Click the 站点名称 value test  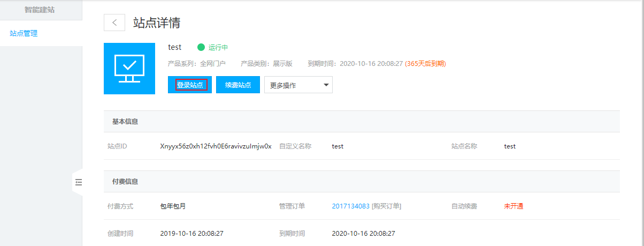[x=510, y=146]
